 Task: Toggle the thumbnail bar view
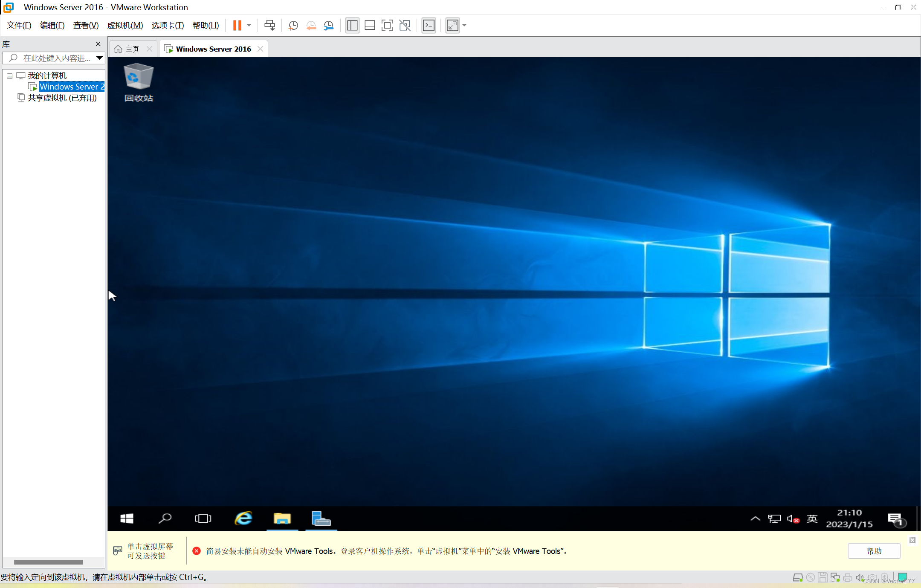click(370, 26)
